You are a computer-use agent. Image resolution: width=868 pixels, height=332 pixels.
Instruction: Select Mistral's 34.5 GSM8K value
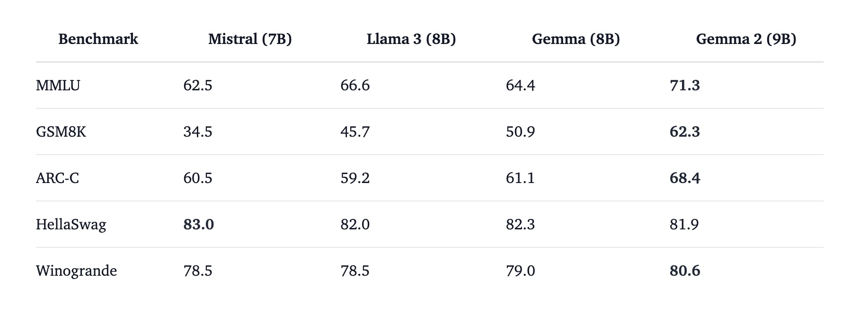(198, 131)
